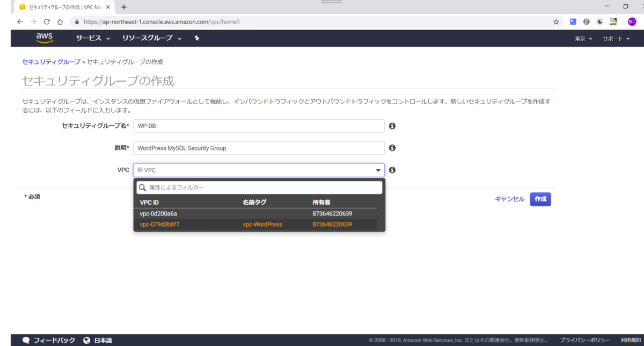Click the browser reload icon
The height and width of the screenshot is (346, 644).
[47, 21]
